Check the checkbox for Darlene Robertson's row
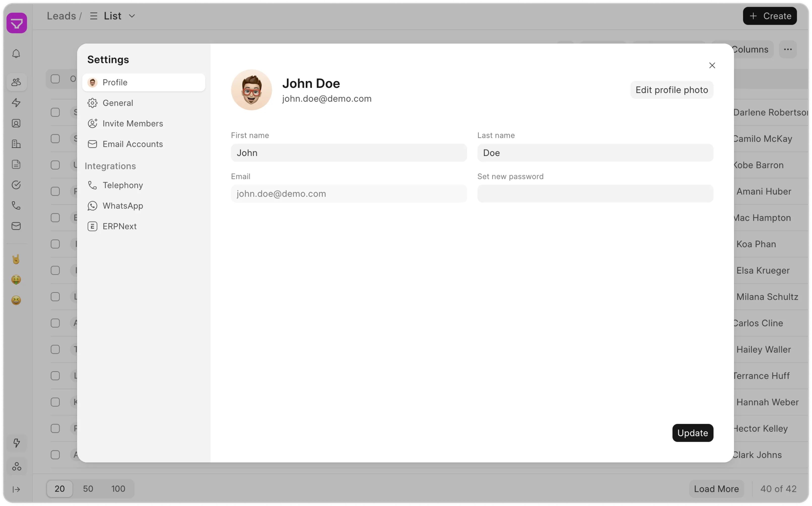 55,112
